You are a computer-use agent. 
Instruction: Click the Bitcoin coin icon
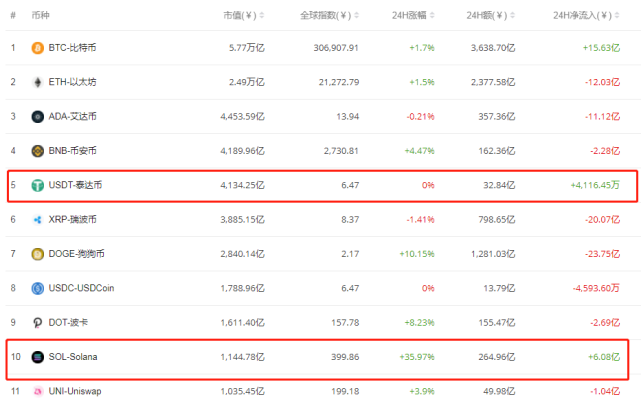point(38,48)
